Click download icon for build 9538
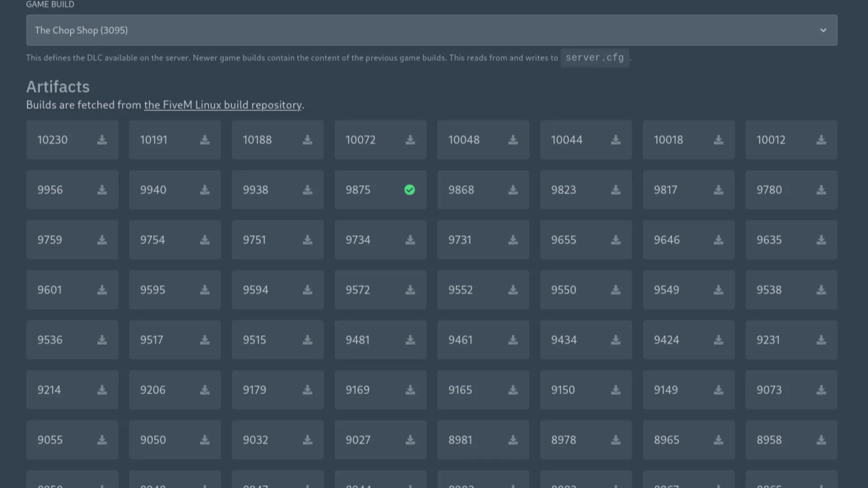The height and width of the screenshot is (488, 868). tap(821, 290)
